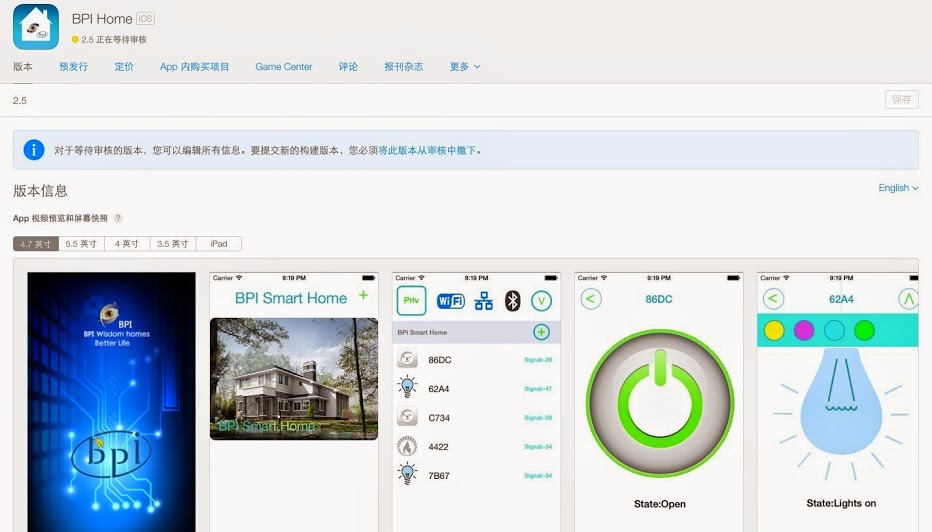Viewport: 932px width, 532px height.
Task: Select the 3.5 英寸 screen size
Action: pos(173,244)
